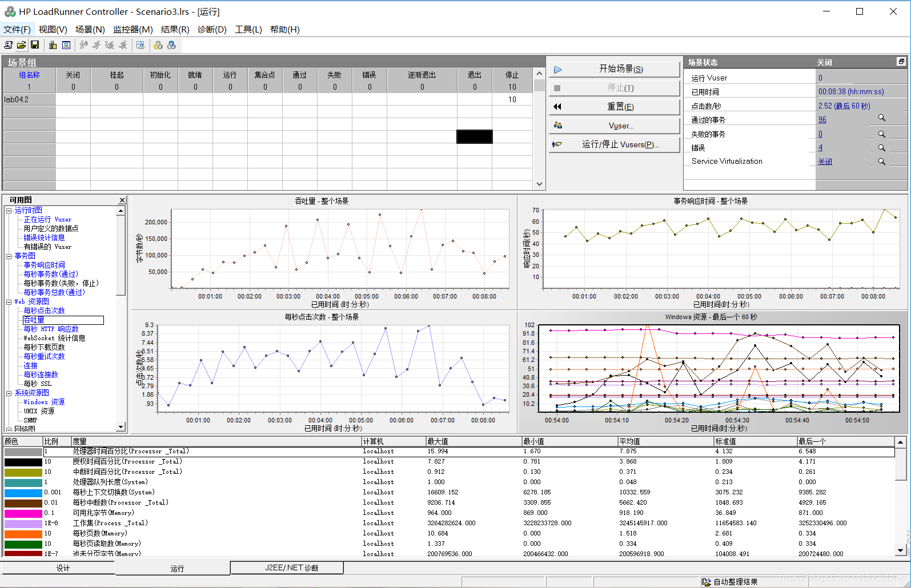Click the yellow linked-rings toolbar icon
The height and width of the screenshot is (588, 911).
pyautogui.click(x=158, y=45)
